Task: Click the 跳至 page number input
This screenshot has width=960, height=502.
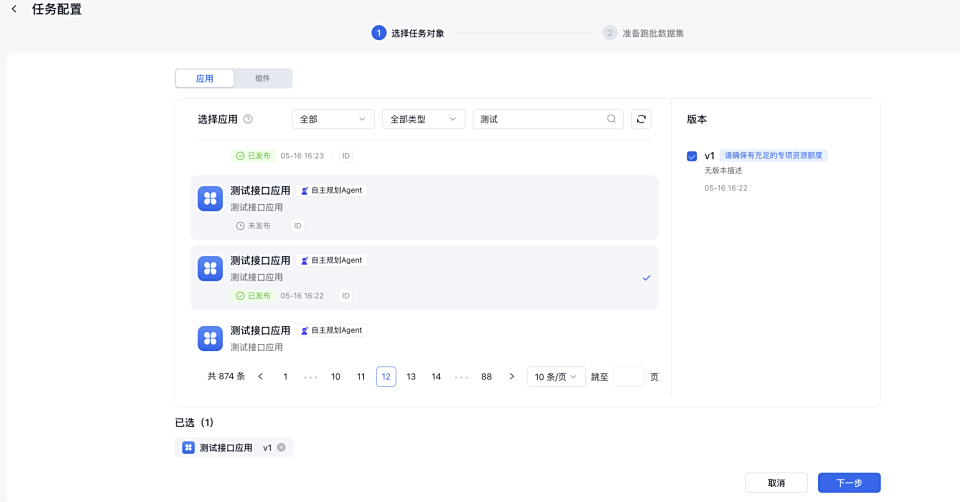Action: click(x=628, y=377)
